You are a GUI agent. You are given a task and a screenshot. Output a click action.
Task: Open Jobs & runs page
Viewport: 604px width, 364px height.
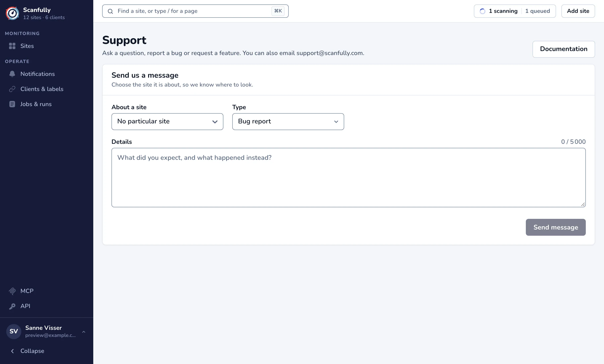tap(47, 104)
